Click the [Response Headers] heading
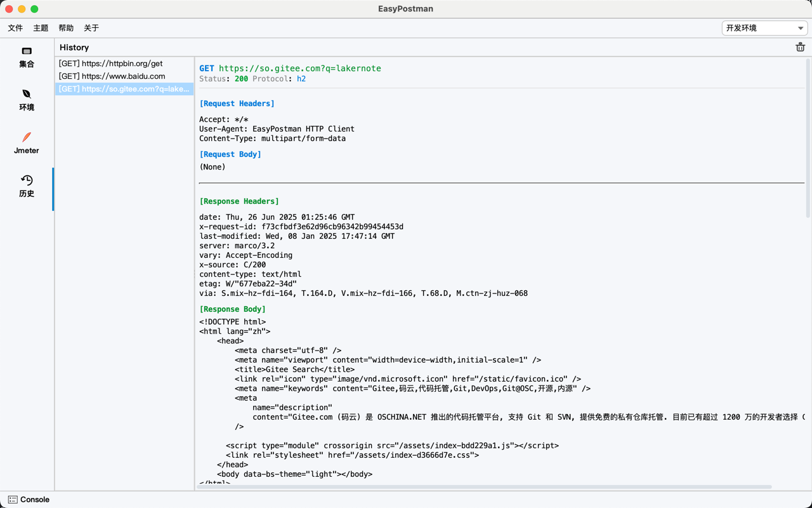This screenshot has width=812, height=508. point(239,201)
